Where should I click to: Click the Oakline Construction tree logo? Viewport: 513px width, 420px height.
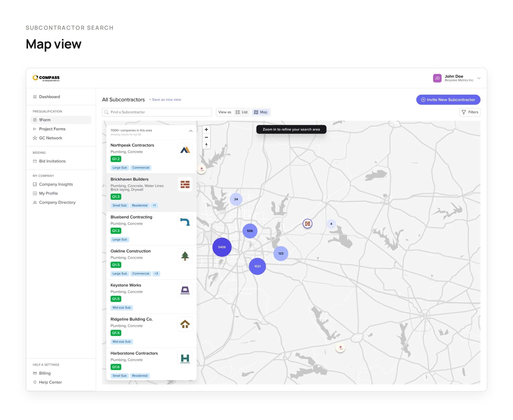tap(185, 256)
